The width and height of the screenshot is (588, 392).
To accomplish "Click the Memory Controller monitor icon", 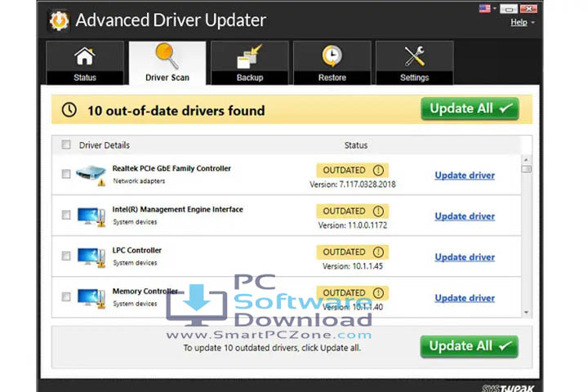I will tap(91, 299).
